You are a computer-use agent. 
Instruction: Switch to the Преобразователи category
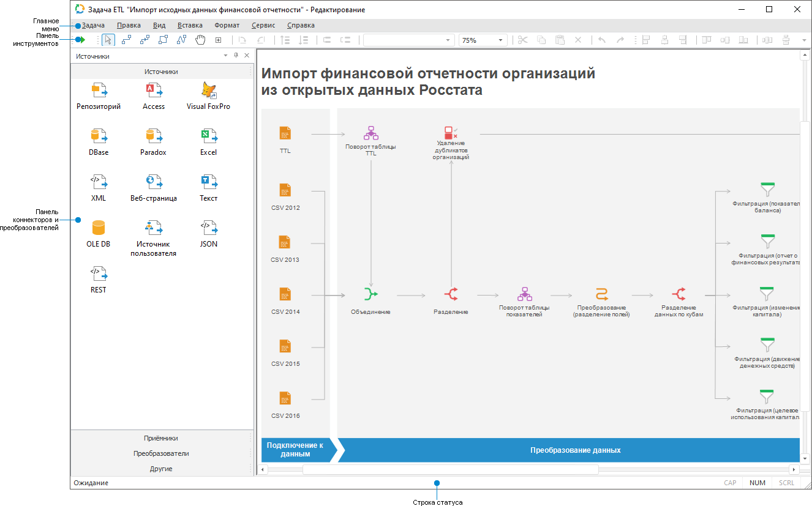point(162,453)
